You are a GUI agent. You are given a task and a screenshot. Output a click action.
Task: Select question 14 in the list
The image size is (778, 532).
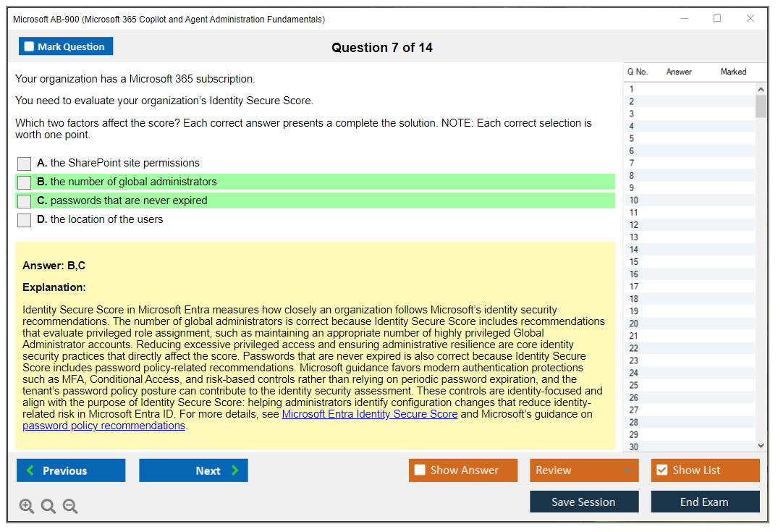click(689, 250)
